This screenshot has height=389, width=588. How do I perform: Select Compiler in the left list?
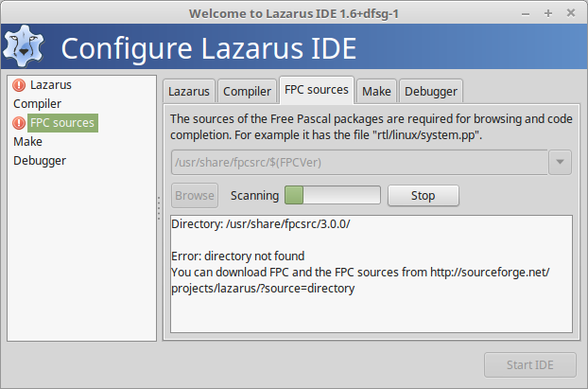point(38,104)
